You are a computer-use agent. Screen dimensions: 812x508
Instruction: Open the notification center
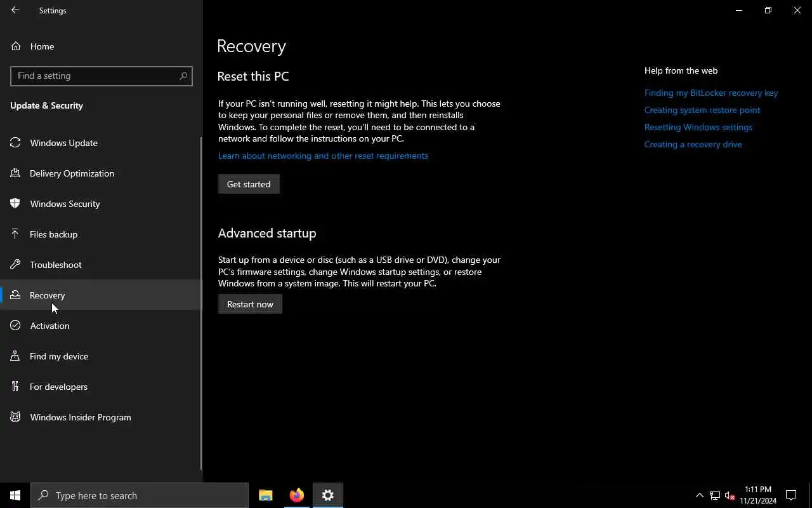(x=791, y=495)
